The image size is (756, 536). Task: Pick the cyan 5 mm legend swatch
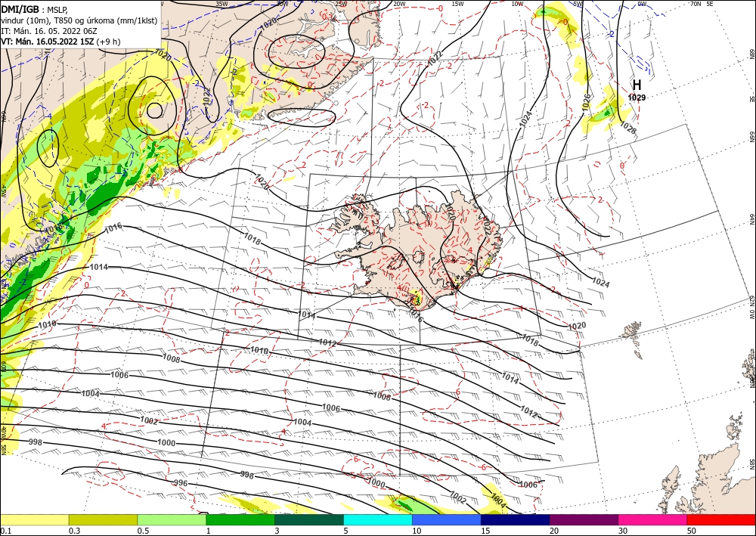point(378,519)
